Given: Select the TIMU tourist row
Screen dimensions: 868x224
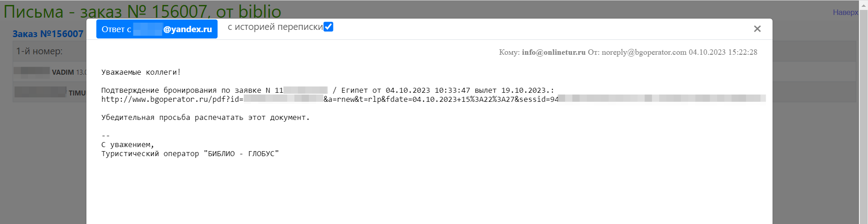Looking at the screenshot, I should tap(50, 92).
